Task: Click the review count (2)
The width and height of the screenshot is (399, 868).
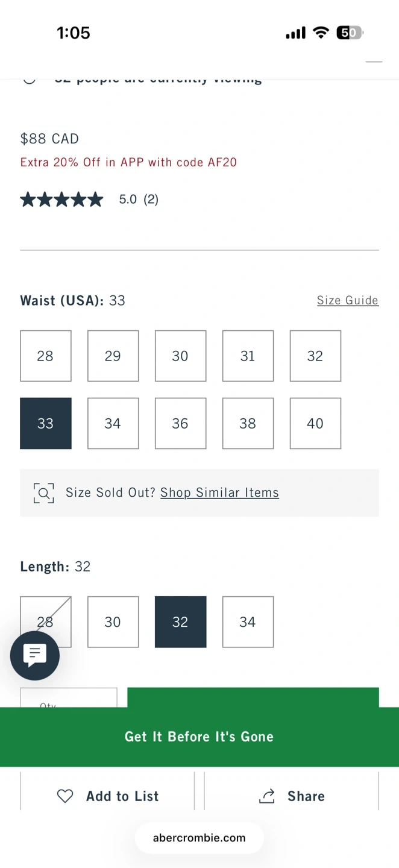Action: 151,200
